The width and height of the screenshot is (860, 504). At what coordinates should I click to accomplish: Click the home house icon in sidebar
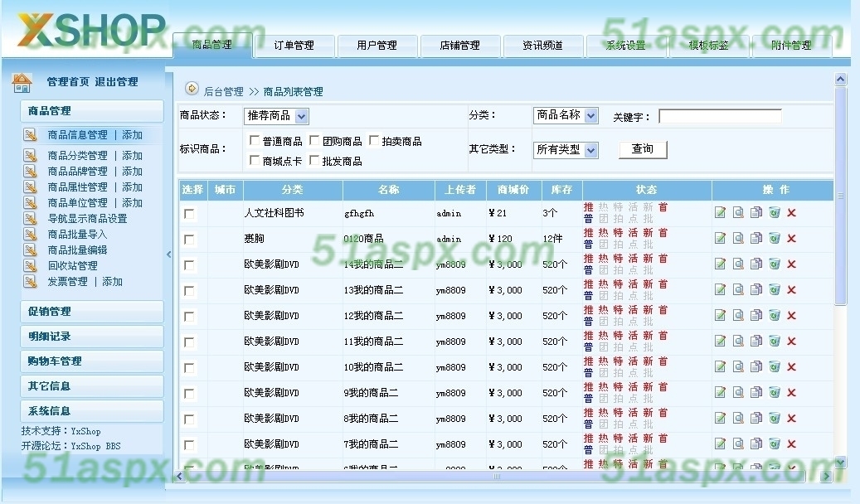pos(22,83)
